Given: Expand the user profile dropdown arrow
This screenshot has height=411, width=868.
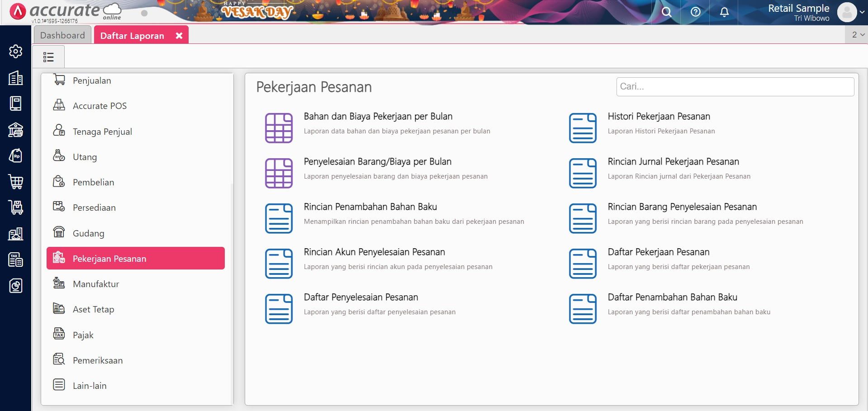Looking at the screenshot, I should (x=862, y=13).
